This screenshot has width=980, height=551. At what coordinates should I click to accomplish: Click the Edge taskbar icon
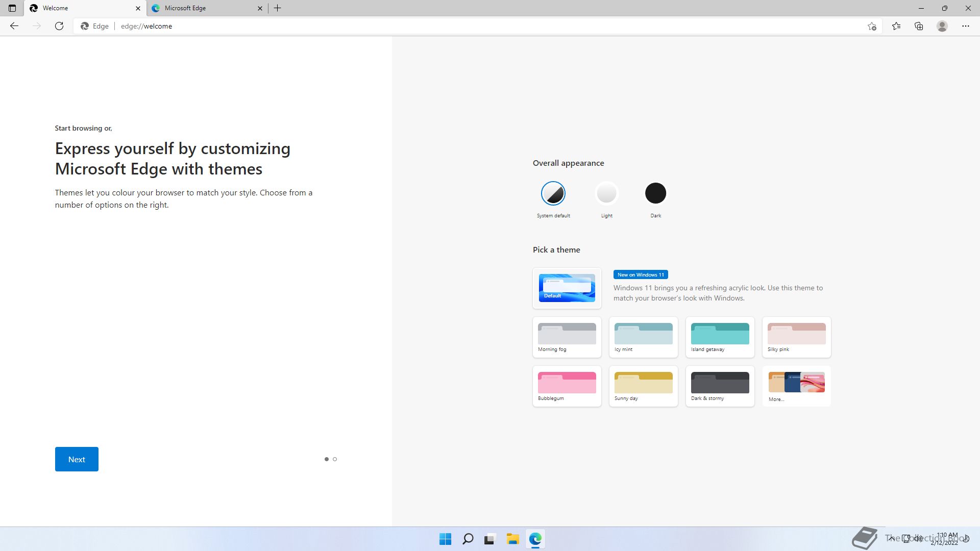tap(535, 539)
